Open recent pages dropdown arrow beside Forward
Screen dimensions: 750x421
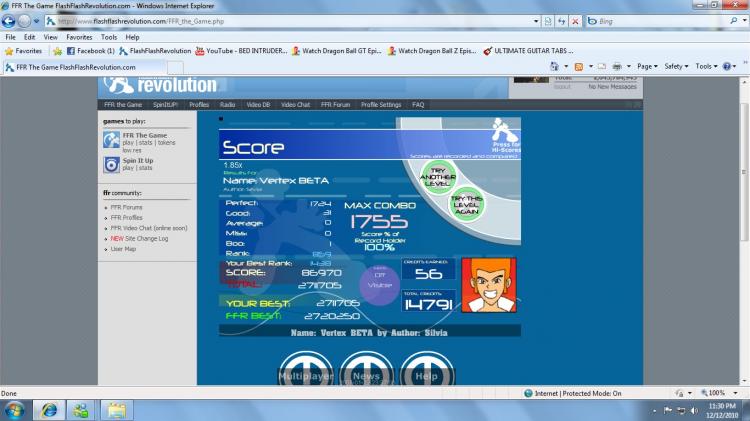[x=36, y=22]
